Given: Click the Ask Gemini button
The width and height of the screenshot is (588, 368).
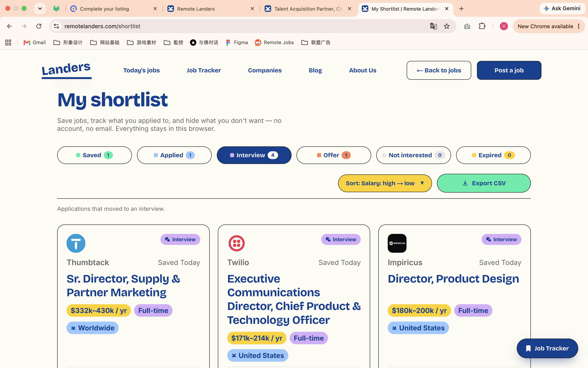Looking at the screenshot, I should coord(562,9).
